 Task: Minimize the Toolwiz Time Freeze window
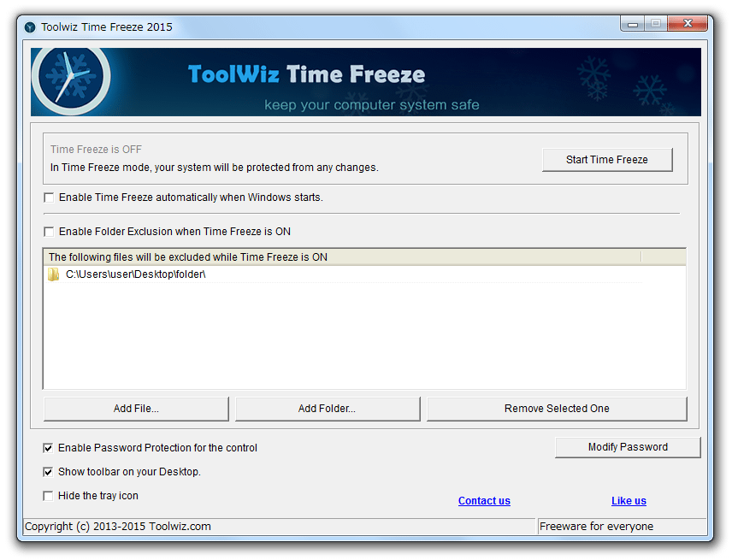pyautogui.click(x=633, y=24)
